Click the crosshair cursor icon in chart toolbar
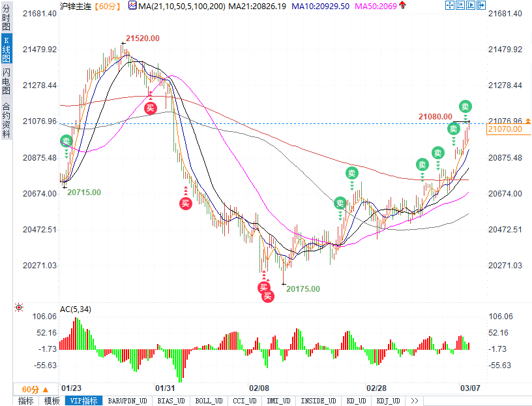 pyautogui.click(x=450, y=5)
